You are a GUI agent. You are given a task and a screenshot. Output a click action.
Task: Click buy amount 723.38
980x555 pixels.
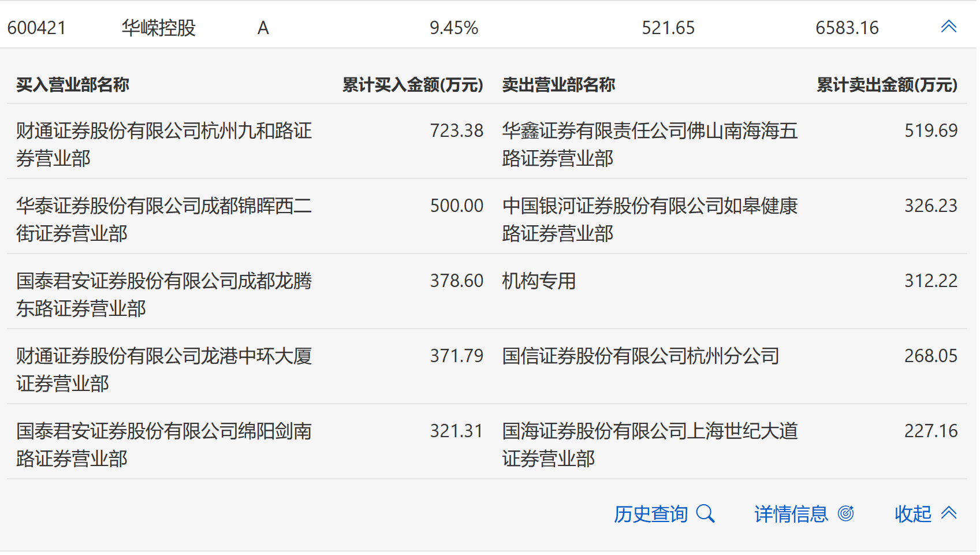(x=456, y=131)
